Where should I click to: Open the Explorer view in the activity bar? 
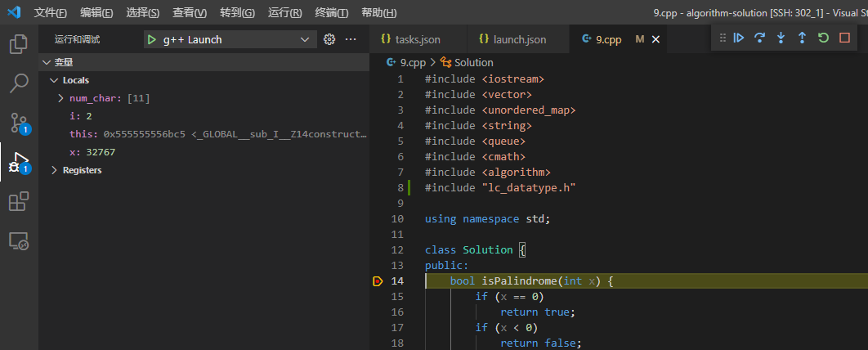pos(19,44)
